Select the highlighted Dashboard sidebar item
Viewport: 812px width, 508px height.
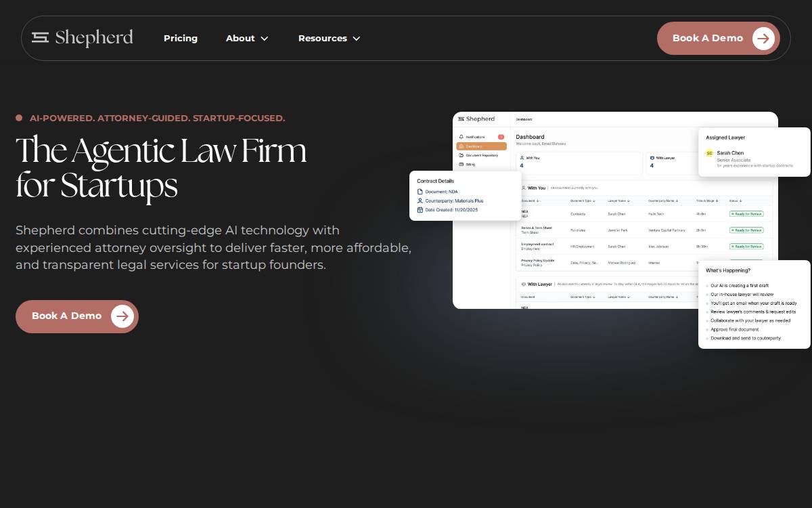tap(481, 146)
